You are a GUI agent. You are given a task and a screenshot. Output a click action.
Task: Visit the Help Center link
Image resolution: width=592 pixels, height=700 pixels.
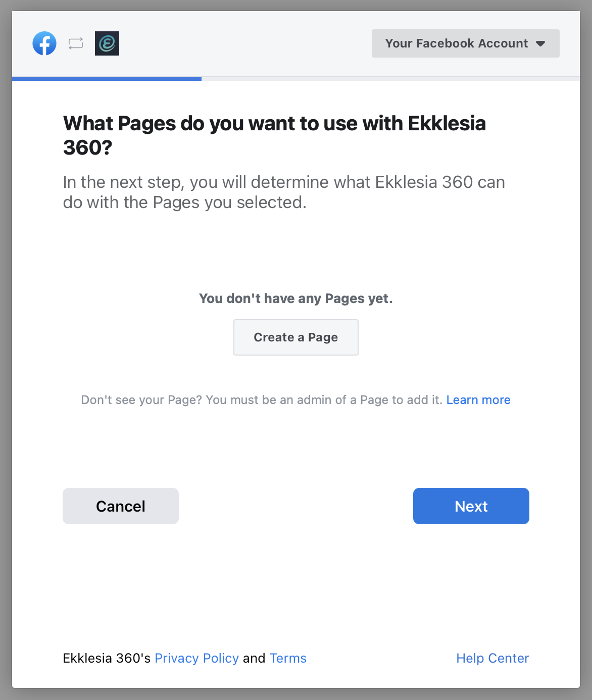[x=492, y=658]
